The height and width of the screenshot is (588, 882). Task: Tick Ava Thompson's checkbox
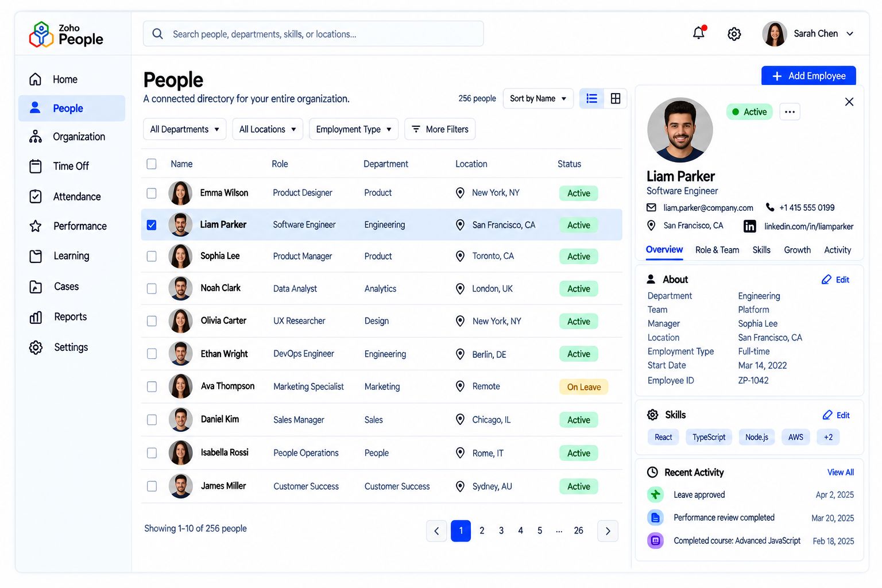click(x=152, y=386)
